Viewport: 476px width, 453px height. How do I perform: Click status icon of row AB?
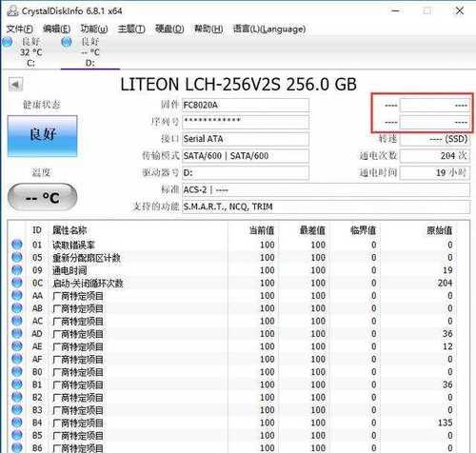click(17, 307)
